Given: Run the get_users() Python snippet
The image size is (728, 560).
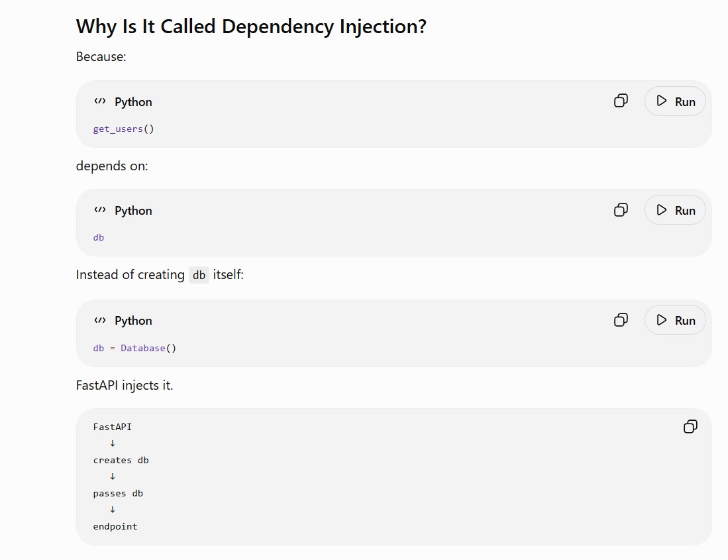Looking at the screenshot, I should [x=675, y=101].
